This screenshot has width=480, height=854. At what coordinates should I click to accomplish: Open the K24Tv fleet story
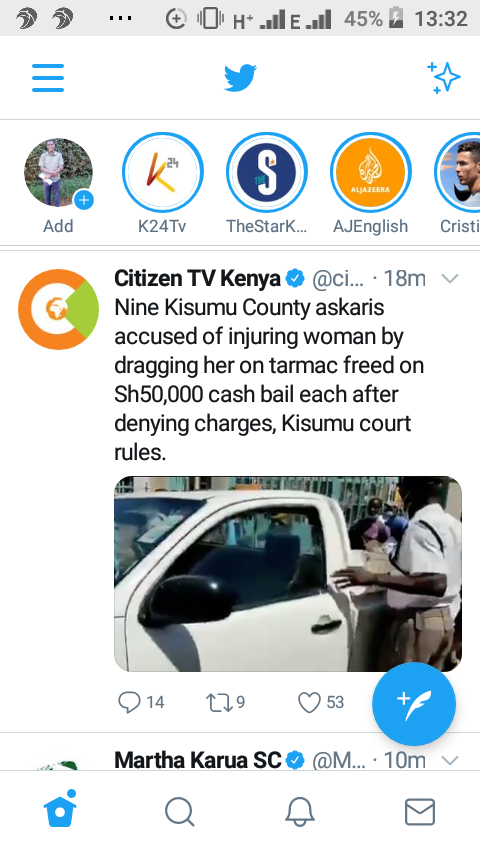(162, 173)
